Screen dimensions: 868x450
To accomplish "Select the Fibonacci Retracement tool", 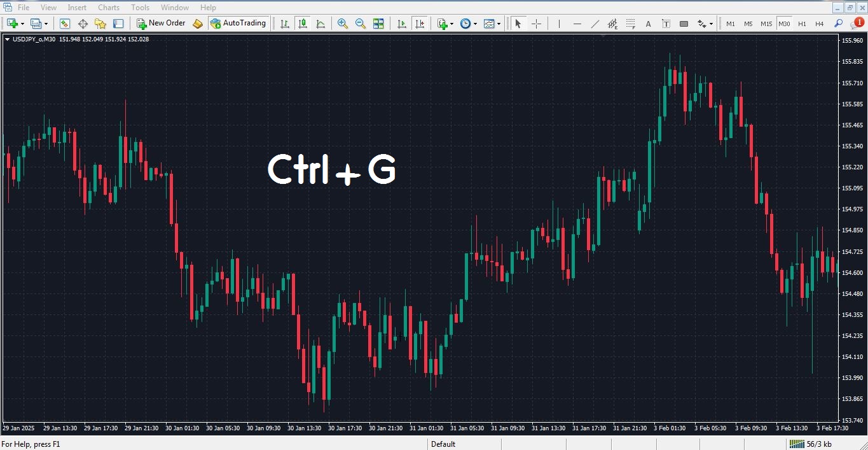I will [x=630, y=24].
